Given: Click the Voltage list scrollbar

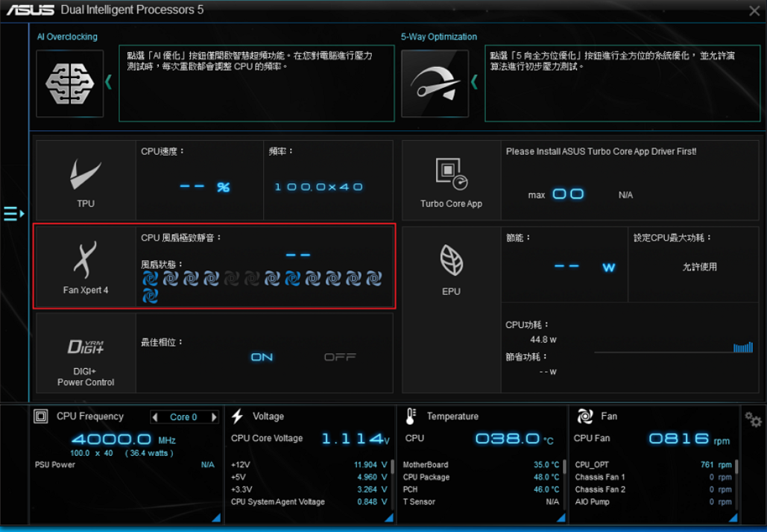Looking at the screenshot, I should point(392,467).
